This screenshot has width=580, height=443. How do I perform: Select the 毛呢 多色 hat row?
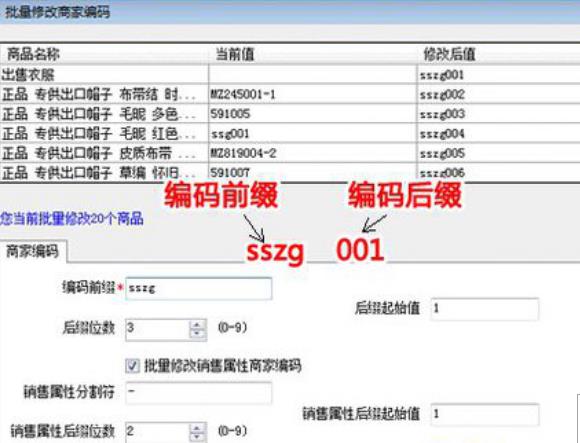pyautogui.click(x=290, y=114)
